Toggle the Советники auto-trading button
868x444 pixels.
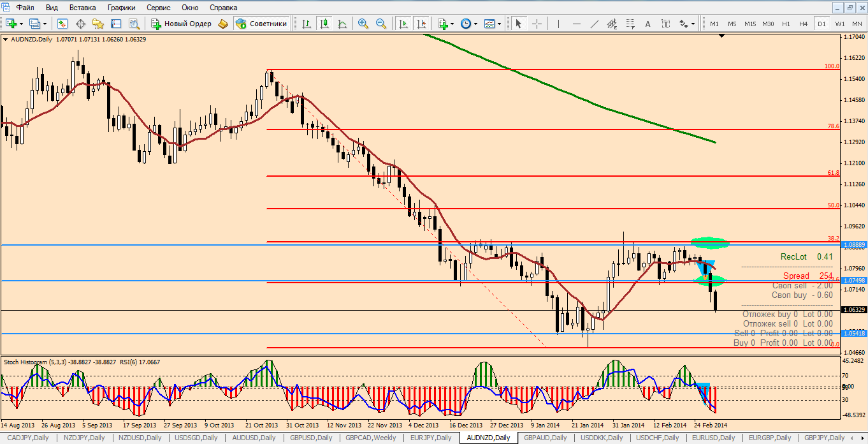(261, 24)
